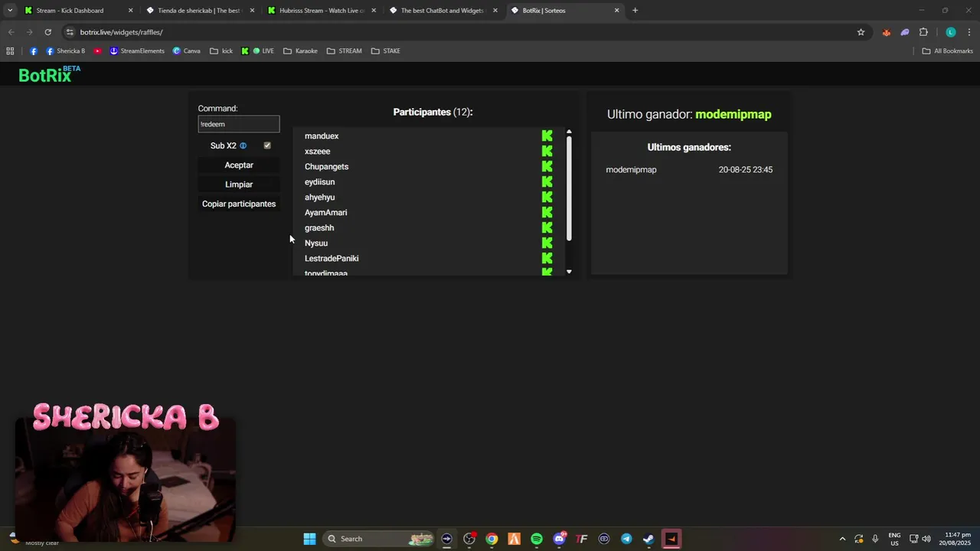
Task: Open the Windows Start menu
Action: pos(309,539)
